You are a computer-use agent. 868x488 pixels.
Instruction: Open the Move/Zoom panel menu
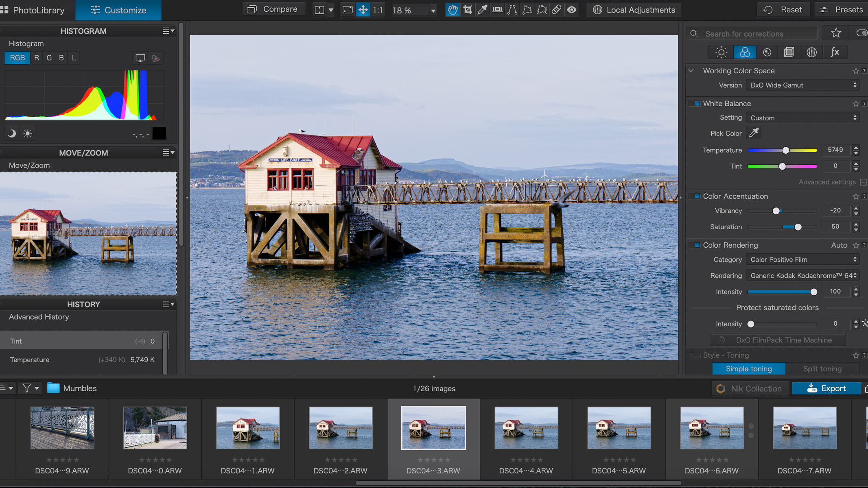[168, 152]
